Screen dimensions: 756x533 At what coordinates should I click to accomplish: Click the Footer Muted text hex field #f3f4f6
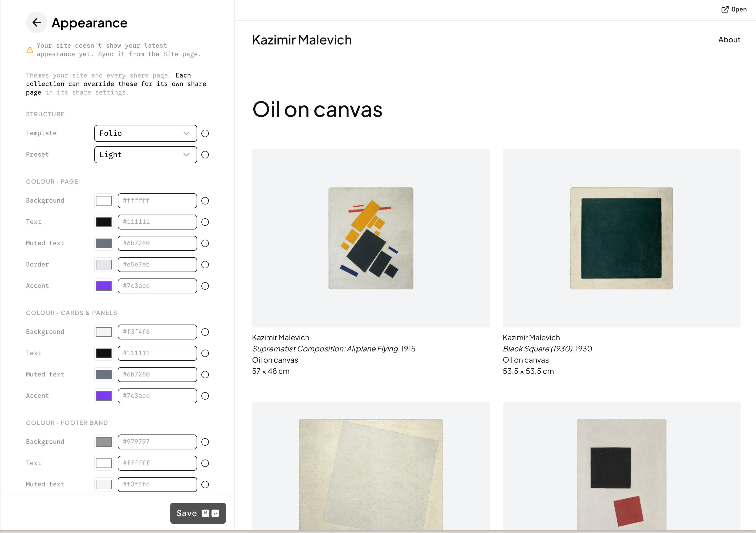point(157,485)
